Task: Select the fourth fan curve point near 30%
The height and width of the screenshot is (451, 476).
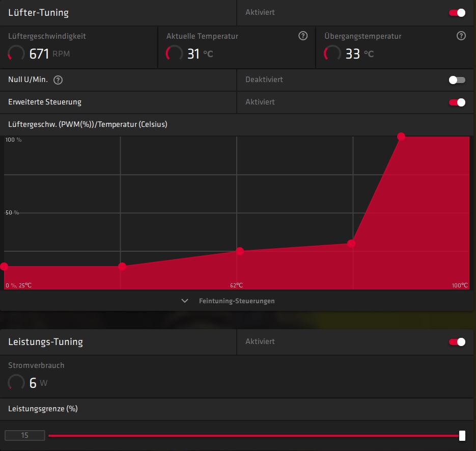Action: (351, 244)
